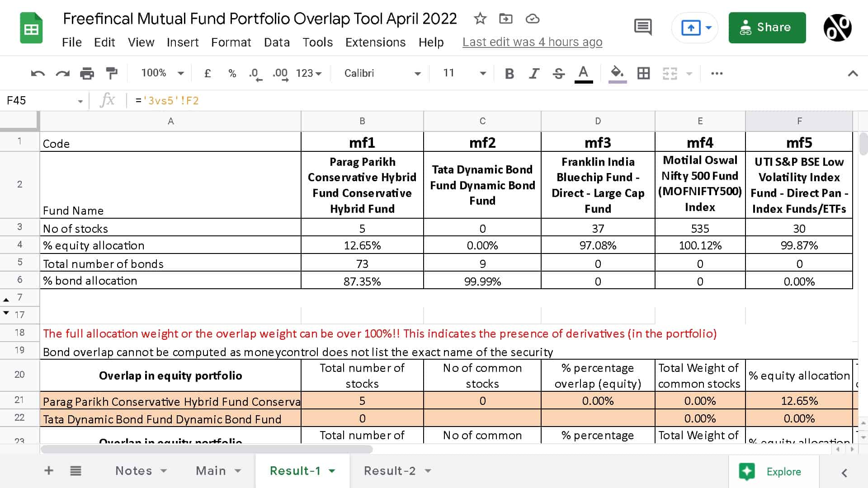Viewport: 868px width, 488px height.
Task: Open the print dialog
Action: tap(87, 73)
